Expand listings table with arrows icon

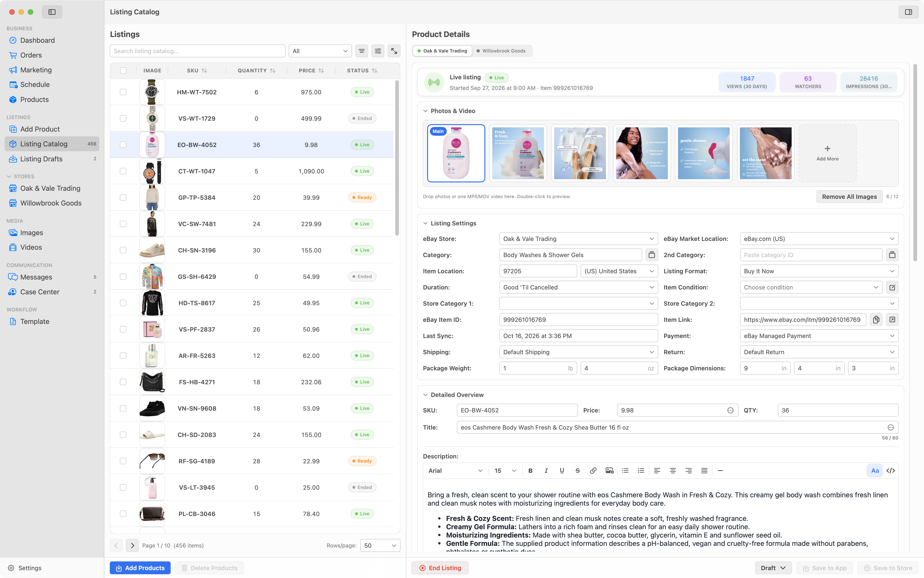point(394,51)
